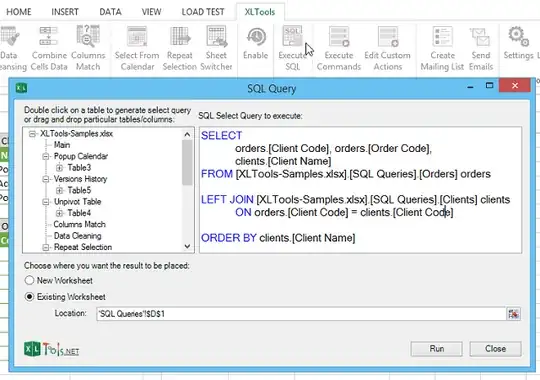
Task: Click the ORDER BY keyword in query
Action: (x=229, y=238)
